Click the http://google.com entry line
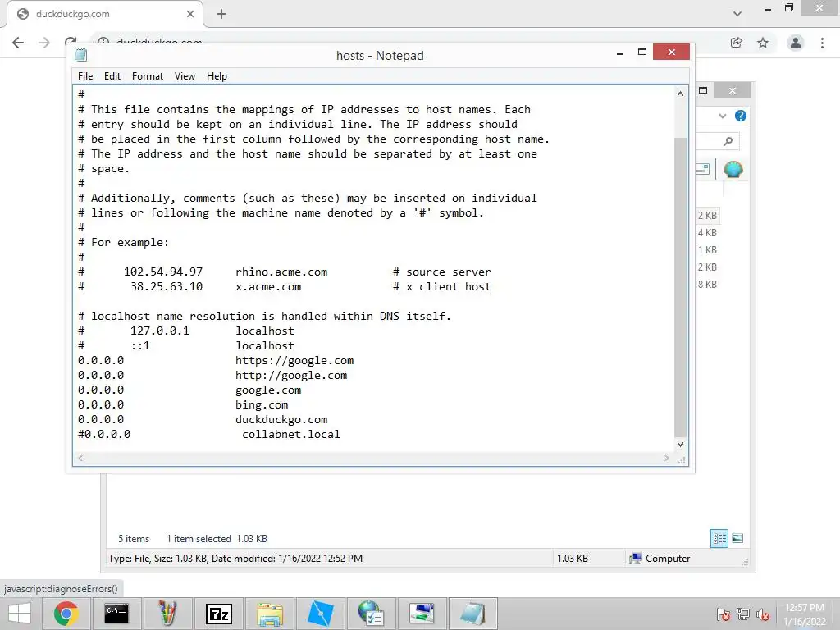 [x=212, y=376]
